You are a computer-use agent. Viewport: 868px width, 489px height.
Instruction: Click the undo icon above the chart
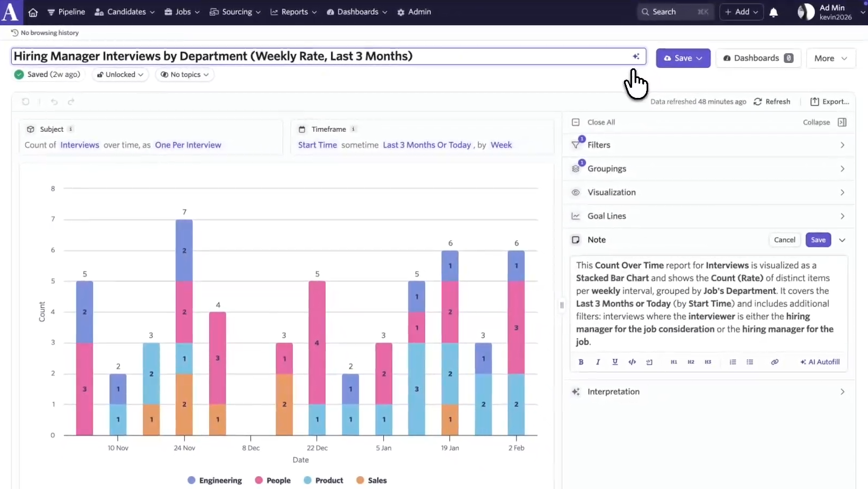(x=54, y=102)
